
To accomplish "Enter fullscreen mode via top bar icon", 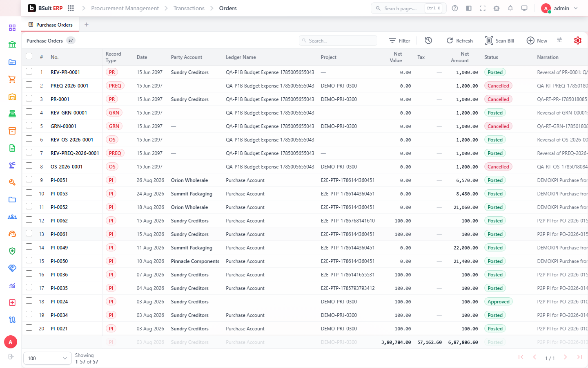I will [x=483, y=8].
